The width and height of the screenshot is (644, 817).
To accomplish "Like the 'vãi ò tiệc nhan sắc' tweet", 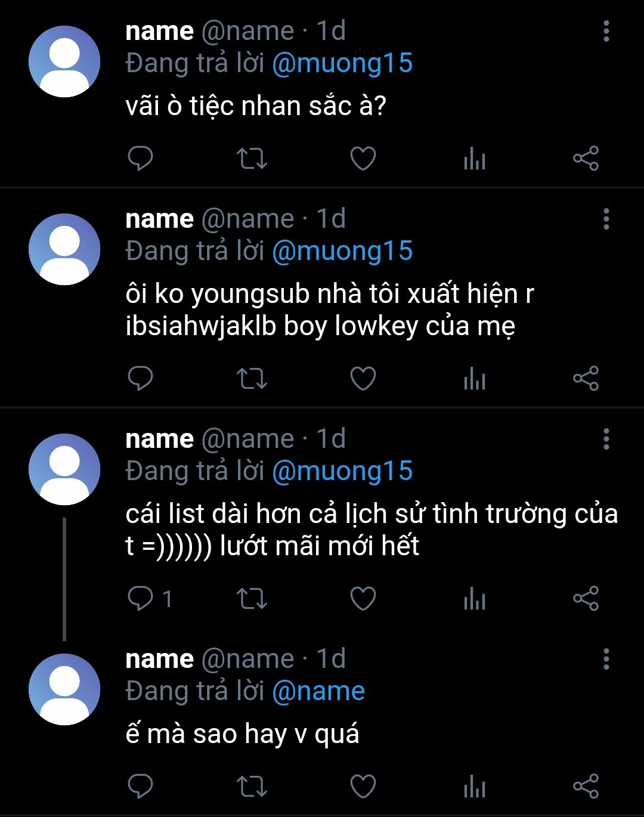I will click(363, 159).
